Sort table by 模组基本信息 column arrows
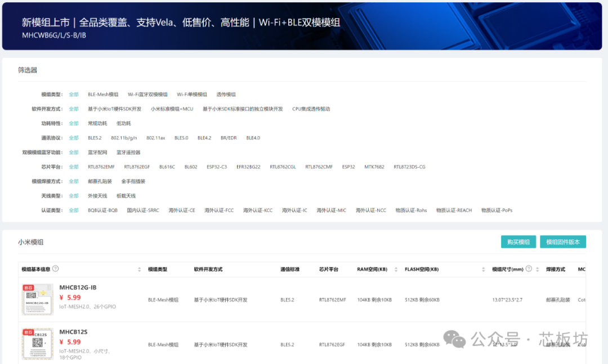This screenshot has width=608, height=364. 139,269
